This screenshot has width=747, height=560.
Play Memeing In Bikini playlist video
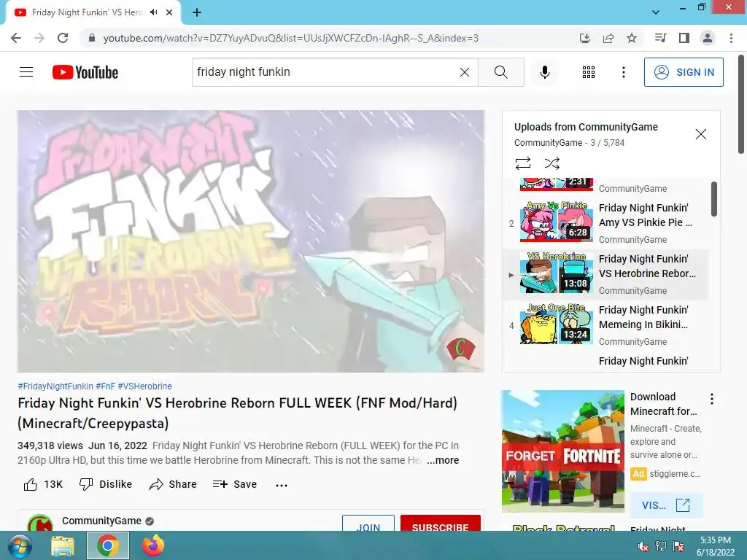coord(606,325)
